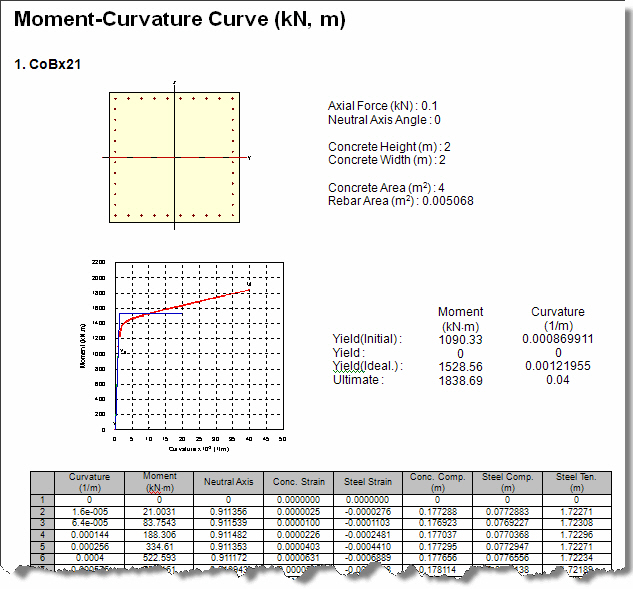Select the moment cell containing 21.0031
Viewport: 633px width, 589px height.
point(160,510)
